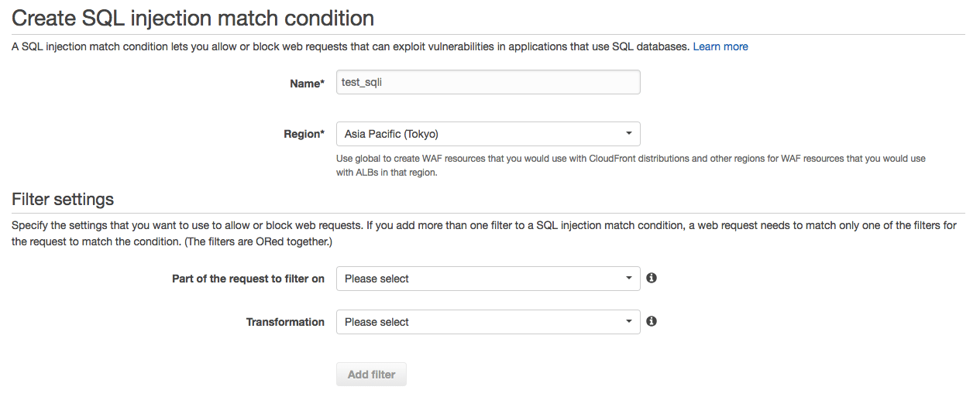
Task: Open the Learn more link
Action: pos(720,46)
